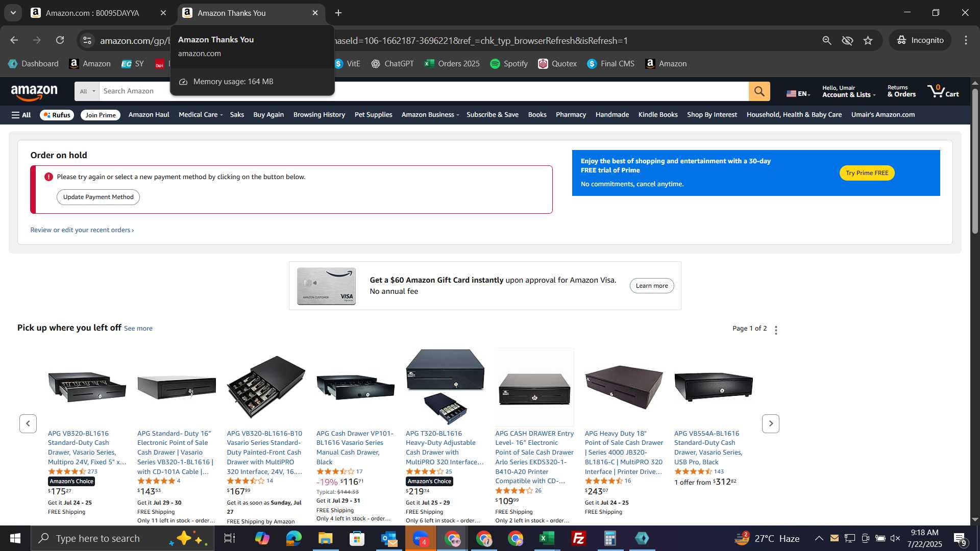
Task: Close the Amazon Thanks You tab
Action: coord(315,13)
